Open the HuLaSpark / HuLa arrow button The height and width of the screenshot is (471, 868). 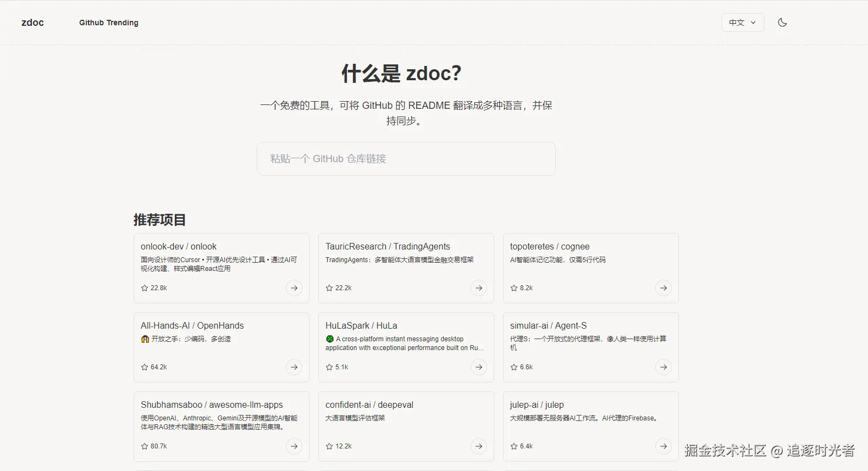click(479, 367)
